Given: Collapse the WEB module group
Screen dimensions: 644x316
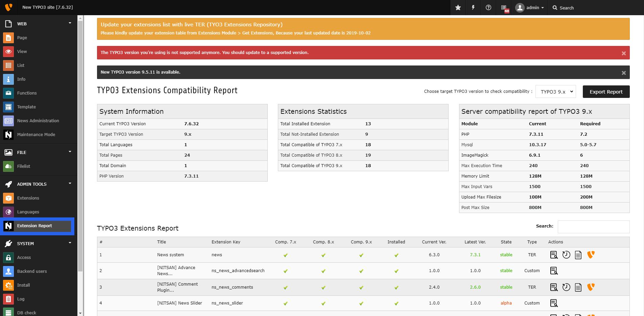Looking at the screenshot, I should point(70,23).
